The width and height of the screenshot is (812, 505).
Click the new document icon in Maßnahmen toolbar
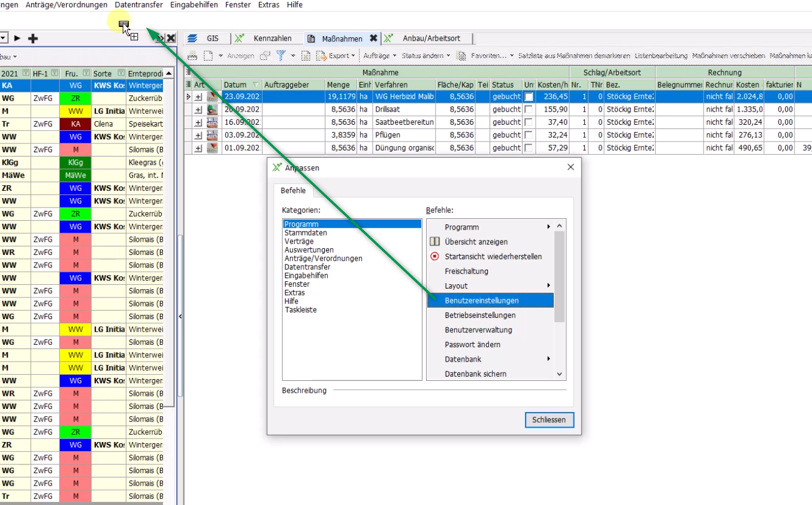208,56
